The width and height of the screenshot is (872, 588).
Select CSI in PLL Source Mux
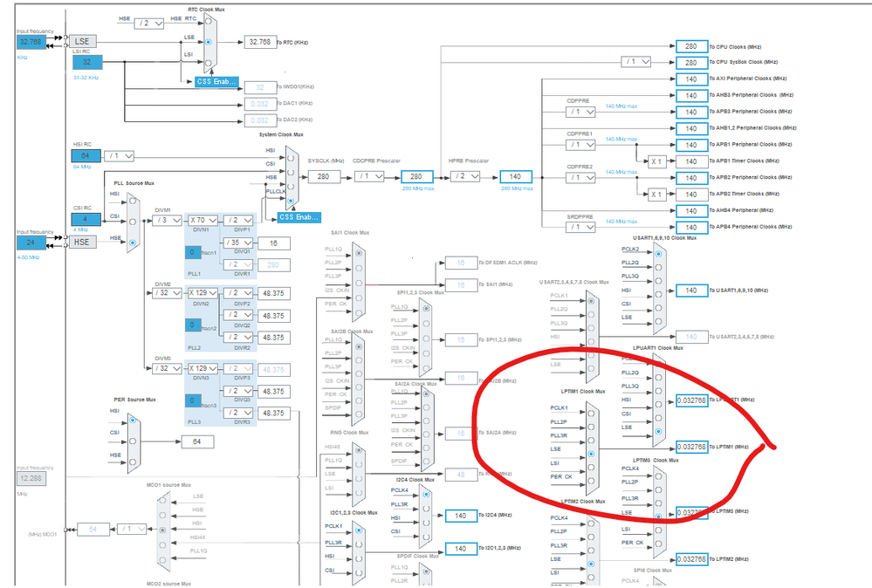click(x=133, y=222)
